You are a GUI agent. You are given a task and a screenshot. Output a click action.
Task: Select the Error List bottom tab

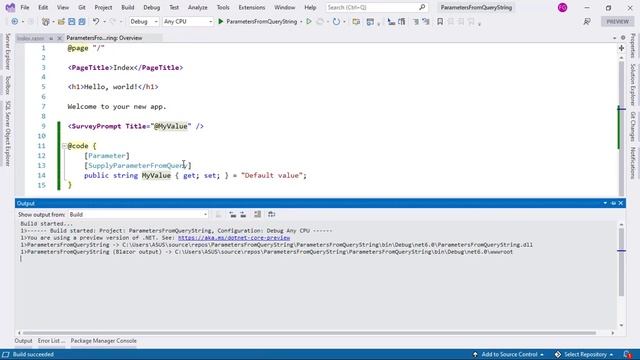[x=51, y=341]
